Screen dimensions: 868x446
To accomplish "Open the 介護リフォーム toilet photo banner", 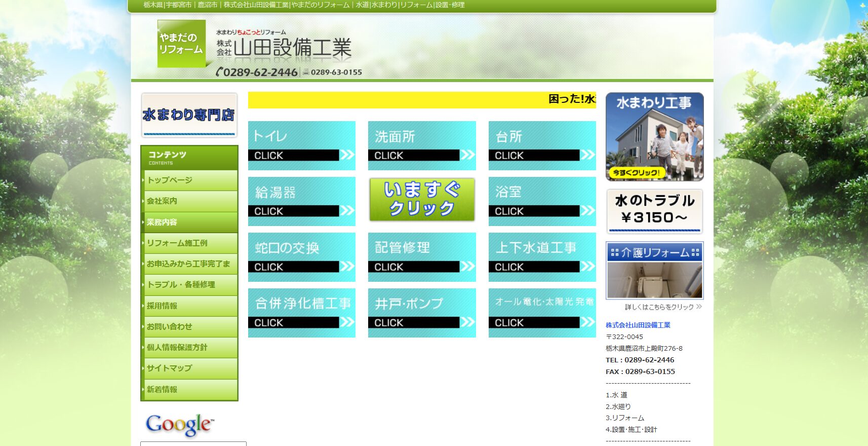I will pos(655,271).
